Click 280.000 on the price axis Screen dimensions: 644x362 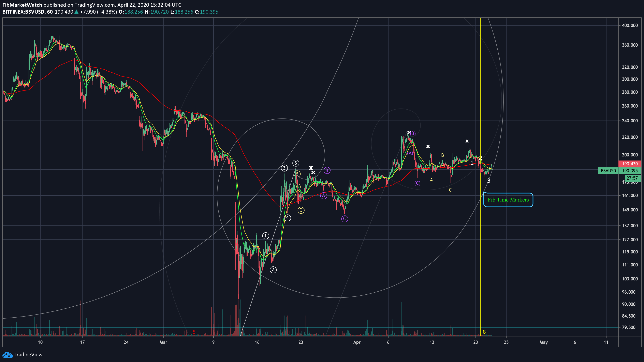(630, 92)
